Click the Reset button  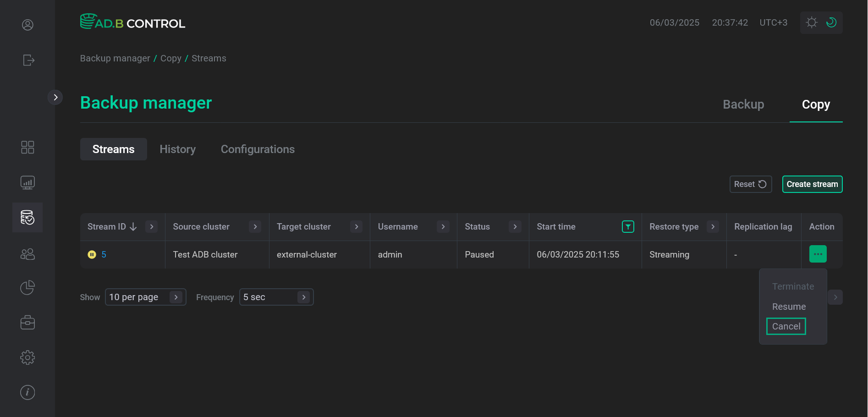pos(751,184)
